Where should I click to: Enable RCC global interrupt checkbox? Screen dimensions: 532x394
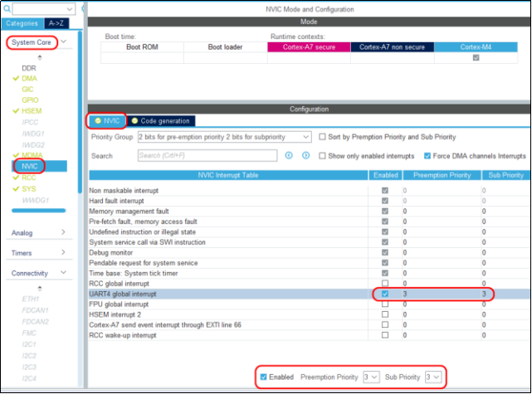385,283
